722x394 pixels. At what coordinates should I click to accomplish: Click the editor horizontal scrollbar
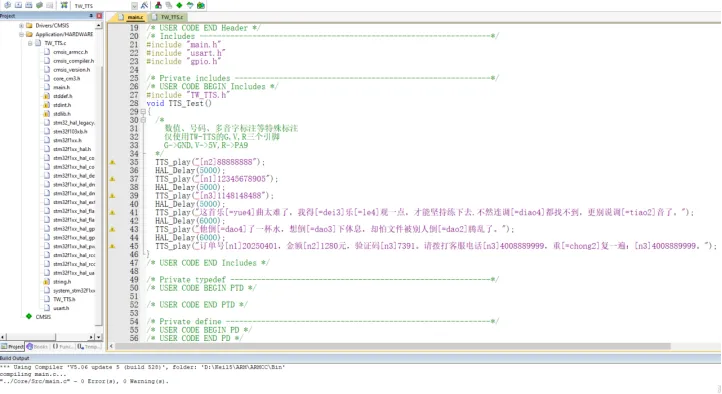pos(392,346)
